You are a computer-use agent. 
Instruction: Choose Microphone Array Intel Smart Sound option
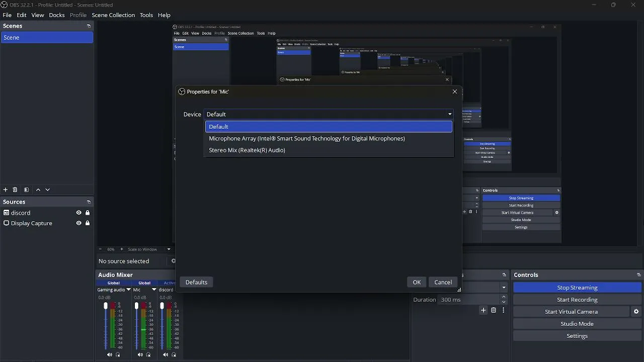pos(329,138)
